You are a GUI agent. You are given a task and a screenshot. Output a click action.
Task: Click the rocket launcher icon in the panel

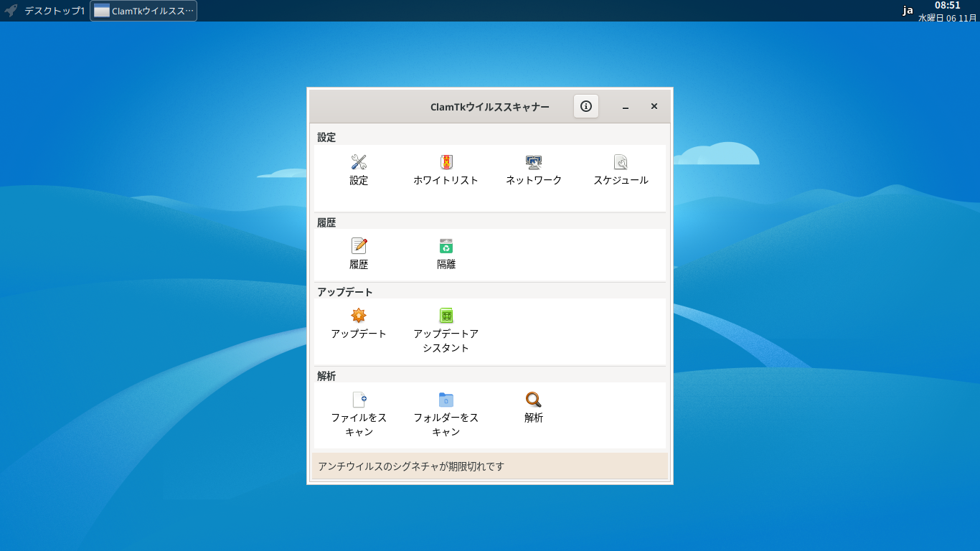pos(11,11)
